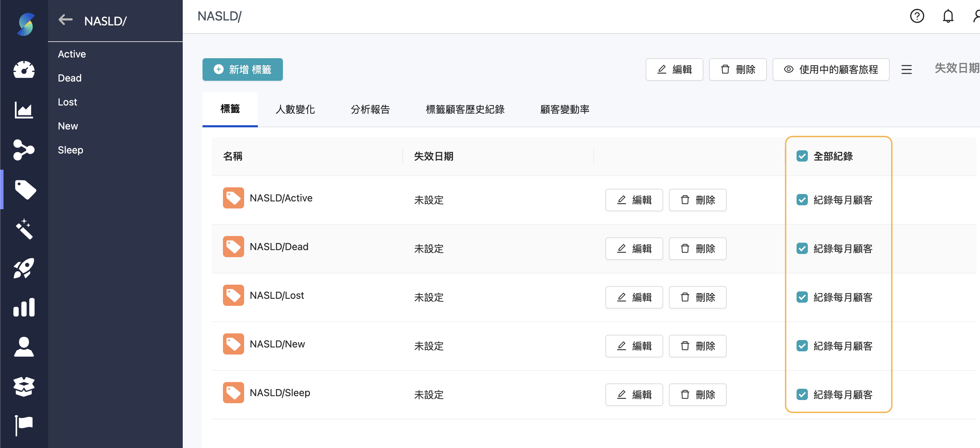Click the magic wand sidebar icon
This screenshot has height=448, width=980.
pyautogui.click(x=24, y=229)
